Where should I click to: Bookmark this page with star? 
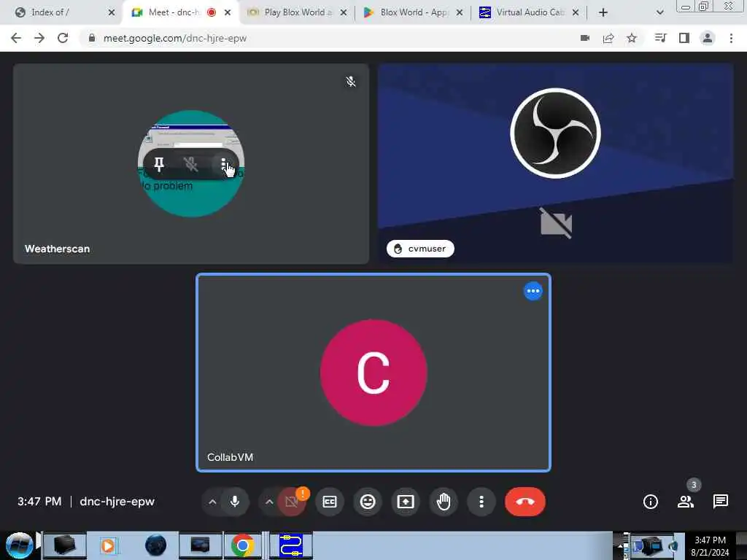point(632,38)
